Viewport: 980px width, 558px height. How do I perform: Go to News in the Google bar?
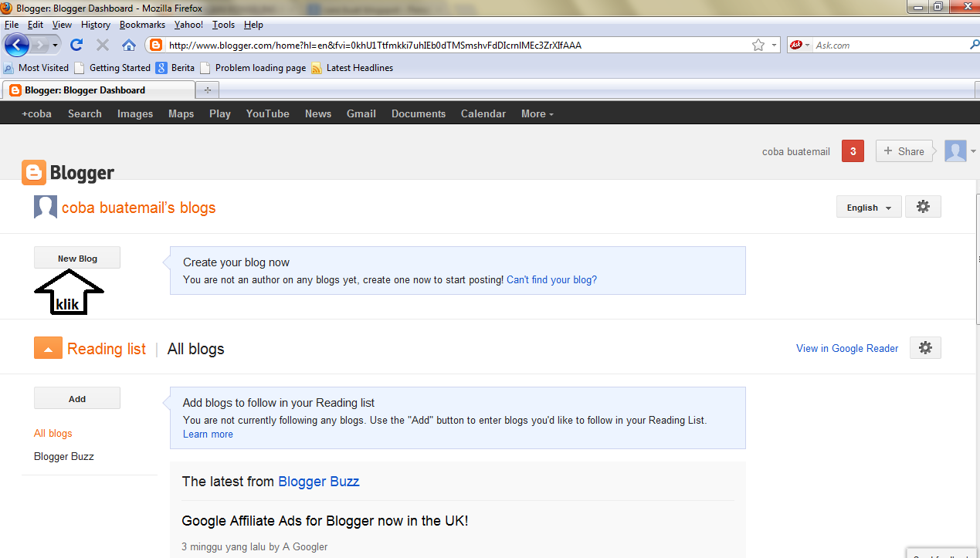[318, 113]
